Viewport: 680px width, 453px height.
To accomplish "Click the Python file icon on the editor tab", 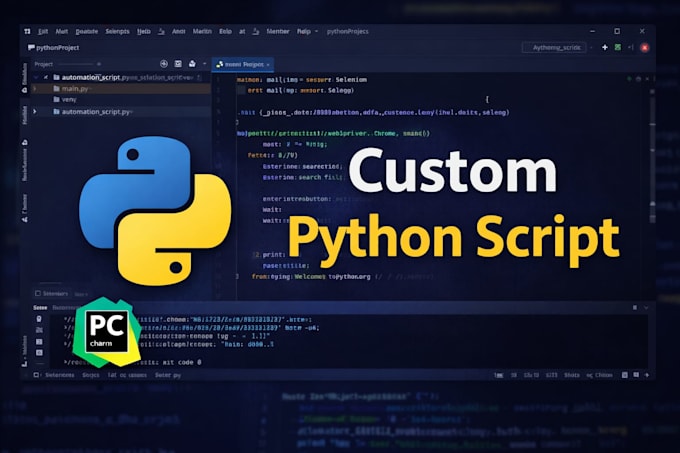I will coord(220,64).
